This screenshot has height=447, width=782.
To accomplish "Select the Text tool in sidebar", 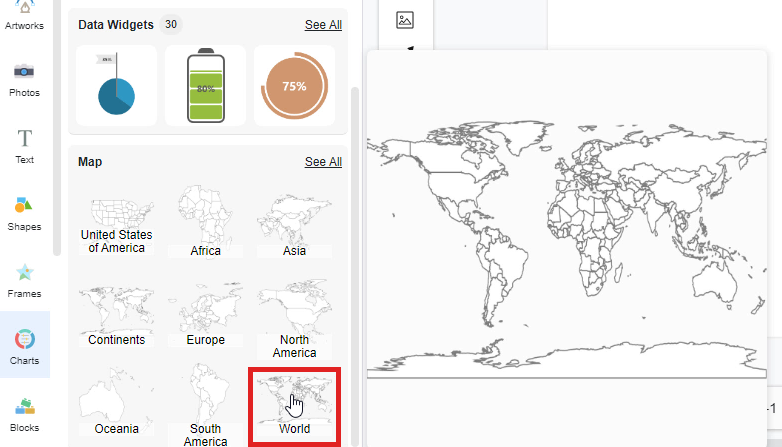I will coord(24,146).
